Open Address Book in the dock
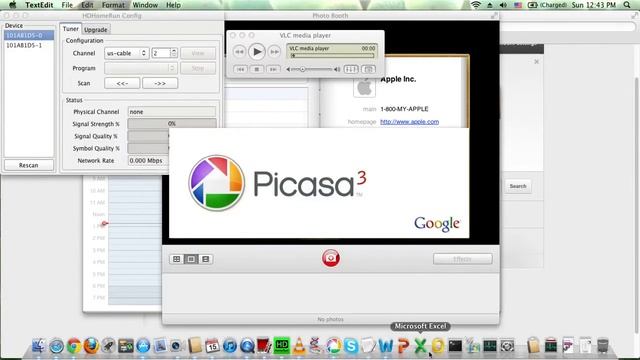Image resolution: width=640 pixels, height=360 pixels. (x=195, y=346)
